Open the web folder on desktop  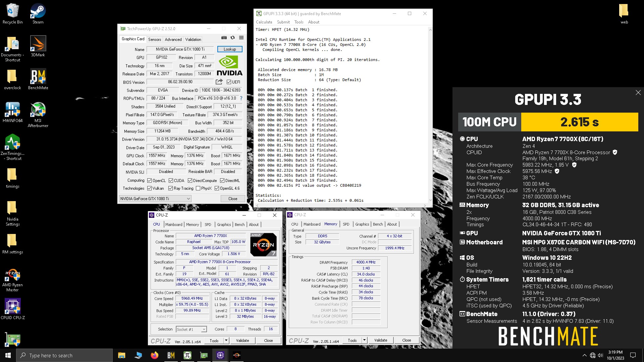(x=624, y=14)
